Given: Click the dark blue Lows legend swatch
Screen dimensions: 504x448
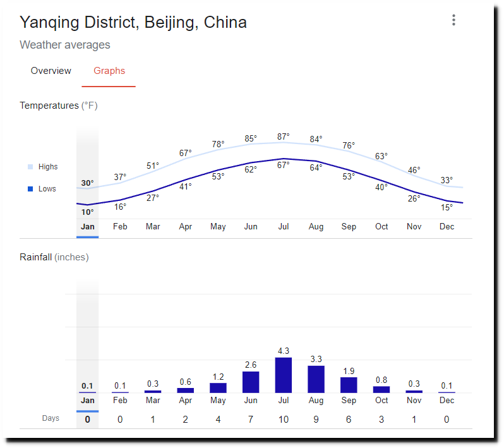Looking at the screenshot, I should pos(30,189).
